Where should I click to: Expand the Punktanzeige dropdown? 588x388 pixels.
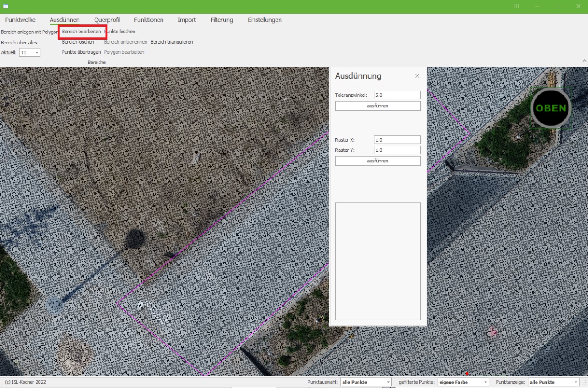[x=553, y=382]
